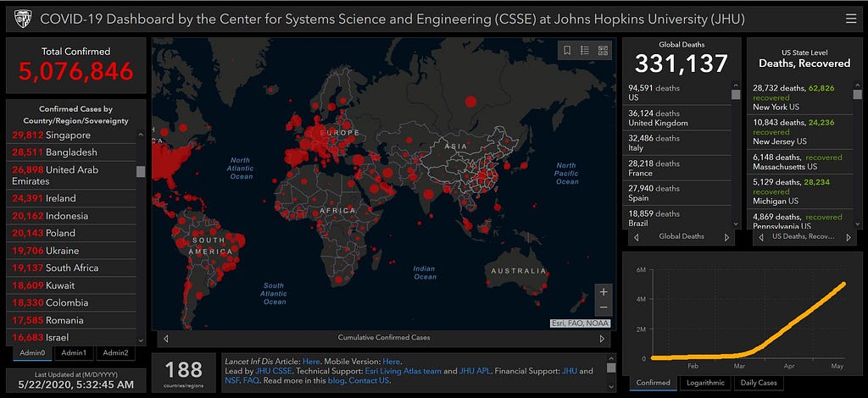The image size is (868, 398).
Task: Next arrow beside US Deaths, Recov... label
Action: [848, 237]
